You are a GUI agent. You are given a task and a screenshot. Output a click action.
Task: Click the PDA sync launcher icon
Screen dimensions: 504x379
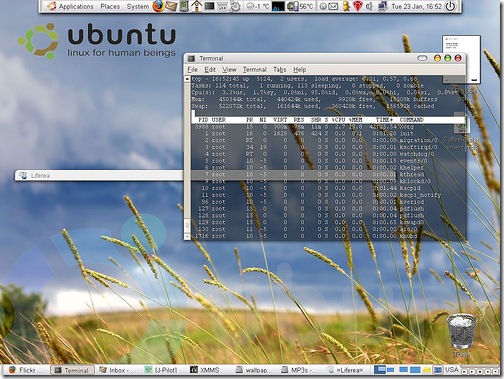click(x=184, y=6)
